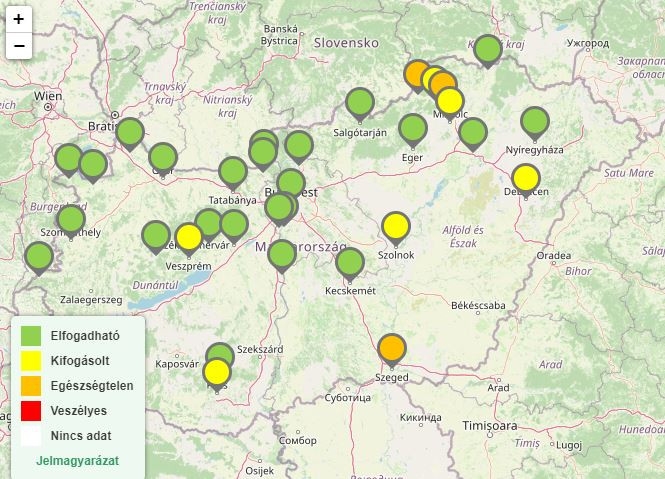Select the yellow marker at Szolnok

coord(396,227)
